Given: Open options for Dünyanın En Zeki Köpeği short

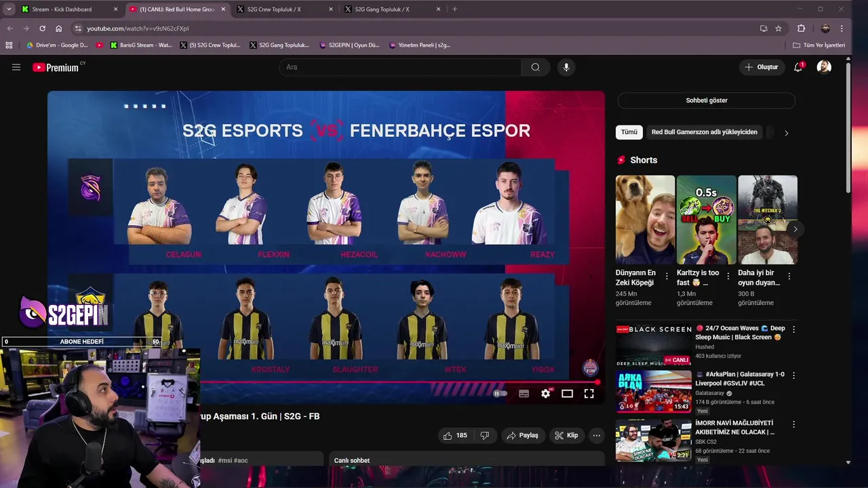Looking at the screenshot, I should [667, 277].
